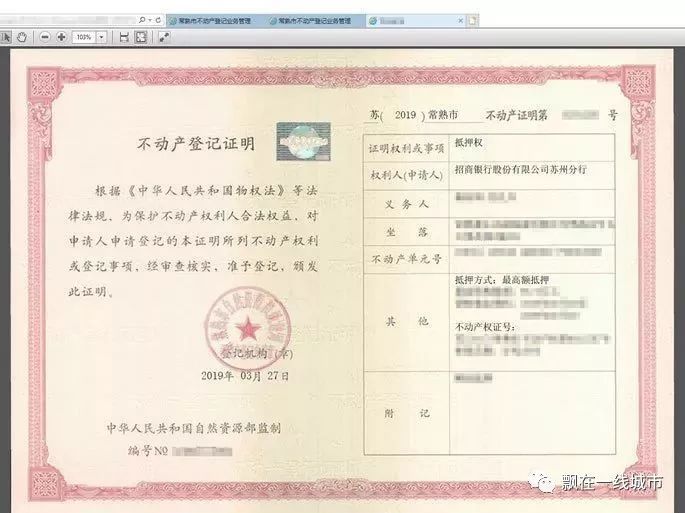685x513 pixels.
Task: Zoom out with the minus button
Action: tap(45, 37)
